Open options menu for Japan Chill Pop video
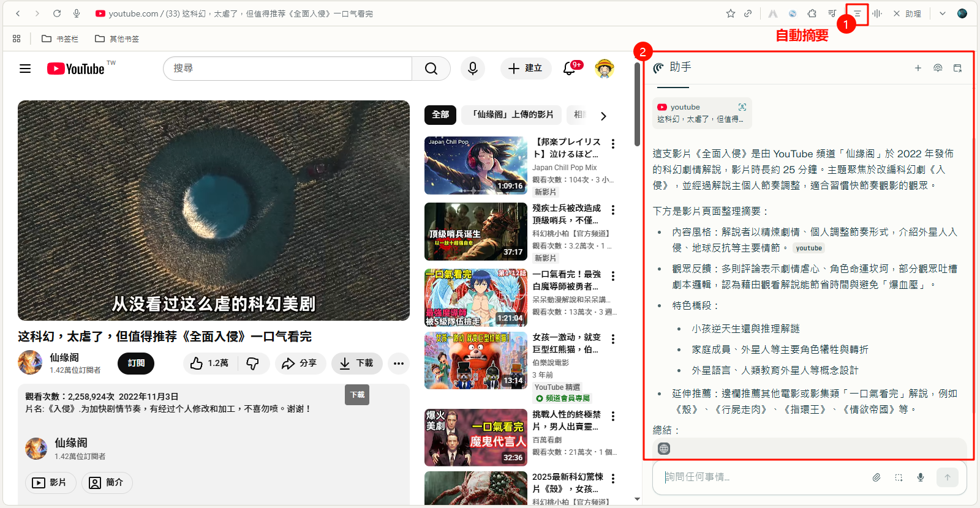Viewport: 980px width, 508px height. pos(612,144)
